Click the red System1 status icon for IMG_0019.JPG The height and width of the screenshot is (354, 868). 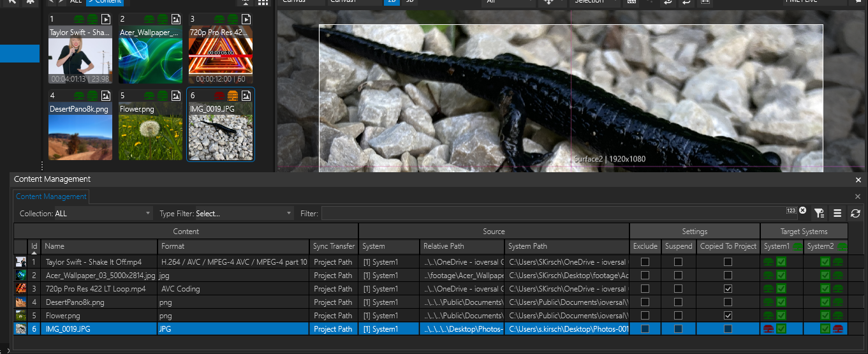(x=769, y=329)
